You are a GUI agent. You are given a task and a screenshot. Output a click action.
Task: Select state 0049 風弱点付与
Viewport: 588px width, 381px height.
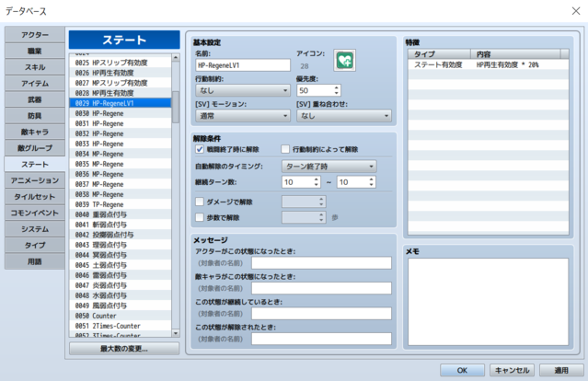pos(121,306)
